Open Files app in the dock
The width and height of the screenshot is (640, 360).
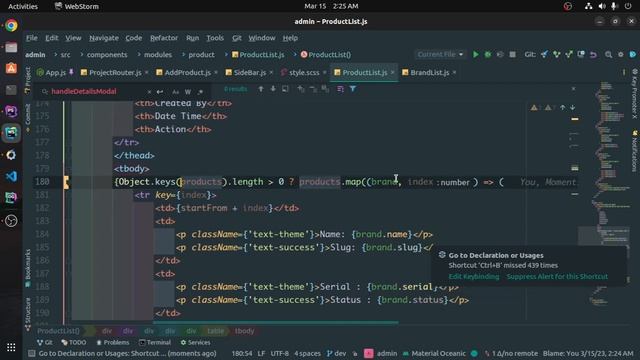(x=11, y=47)
